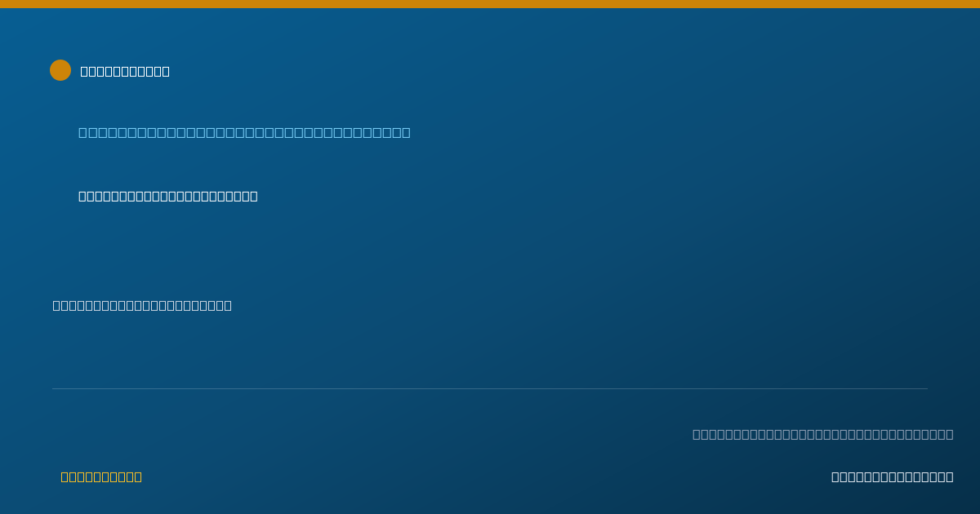Click the thin horizontal divider line
Image resolution: width=980 pixels, height=514 pixels.
coord(490,388)
